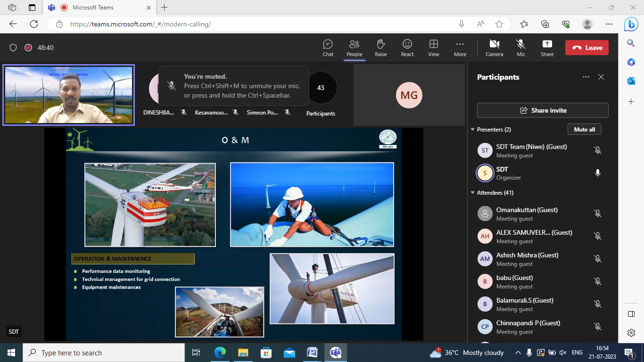The height and width of the screenshot is (362, 644).
Task: Click the More actions icon
Action: (460, 48)
